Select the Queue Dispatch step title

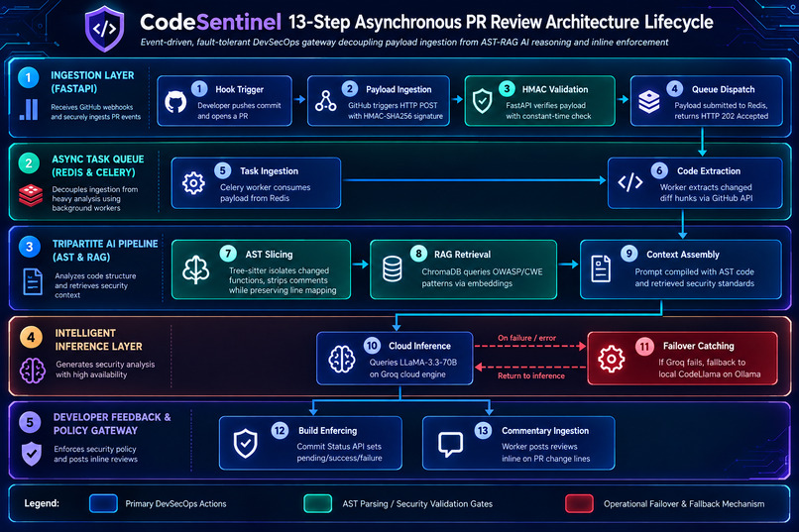pos(723,89)
